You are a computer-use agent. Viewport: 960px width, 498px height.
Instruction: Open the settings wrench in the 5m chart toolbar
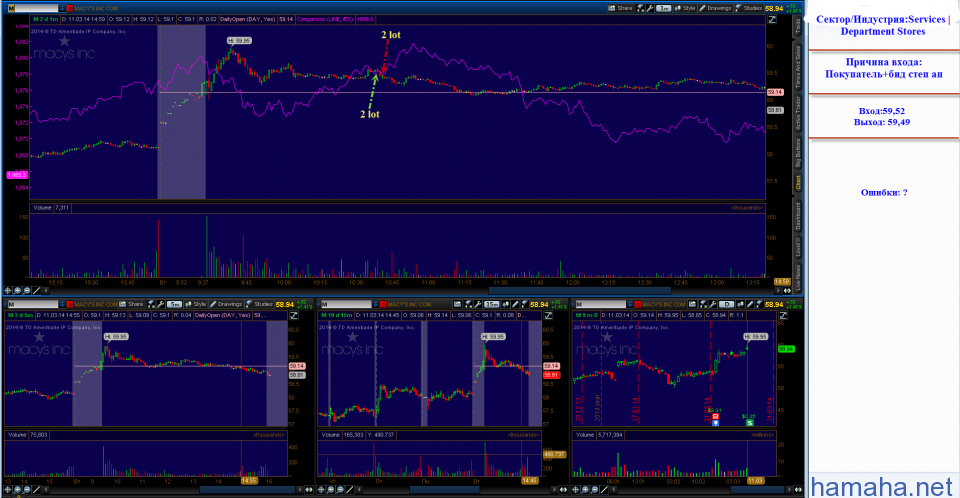(160, 304)
